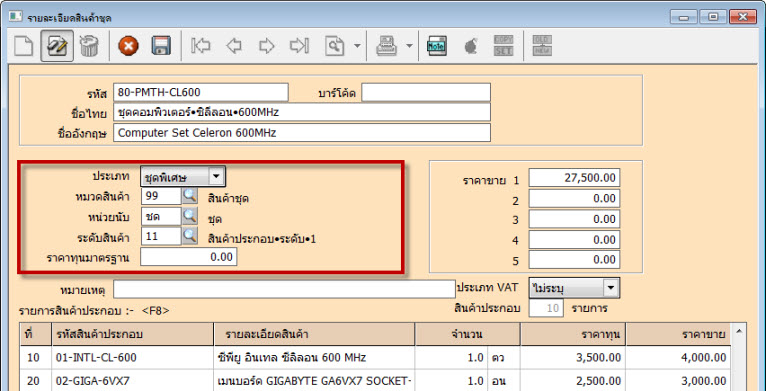Select row code 02-GIGA-6VX7

pos(132,381)
